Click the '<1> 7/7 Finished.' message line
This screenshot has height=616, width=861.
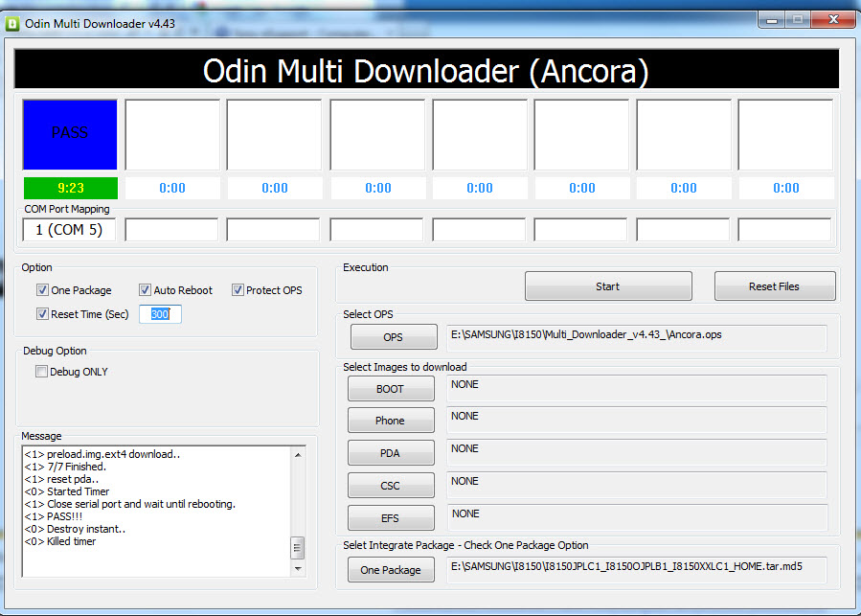(x=65, y=467)
